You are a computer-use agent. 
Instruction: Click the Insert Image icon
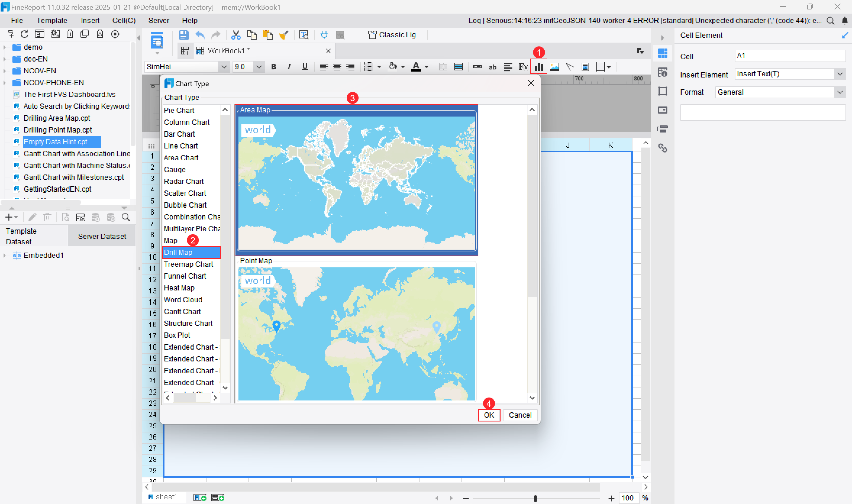coord(554,67)
